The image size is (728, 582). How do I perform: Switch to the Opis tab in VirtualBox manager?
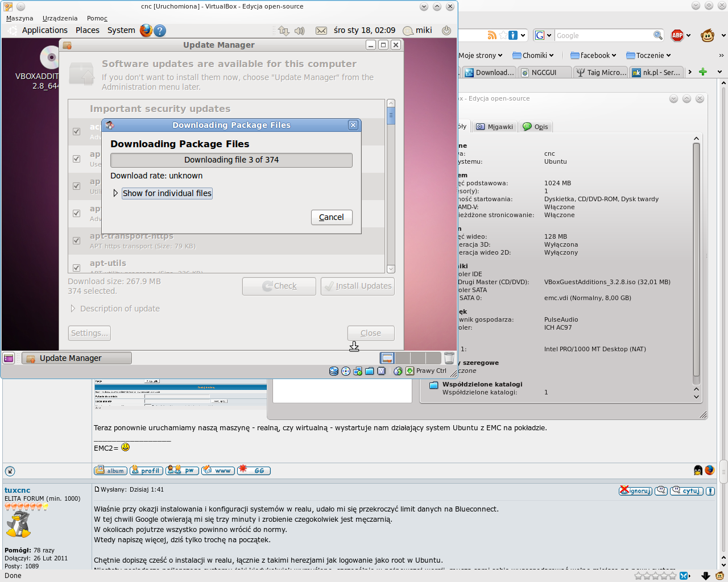(536, 127)
